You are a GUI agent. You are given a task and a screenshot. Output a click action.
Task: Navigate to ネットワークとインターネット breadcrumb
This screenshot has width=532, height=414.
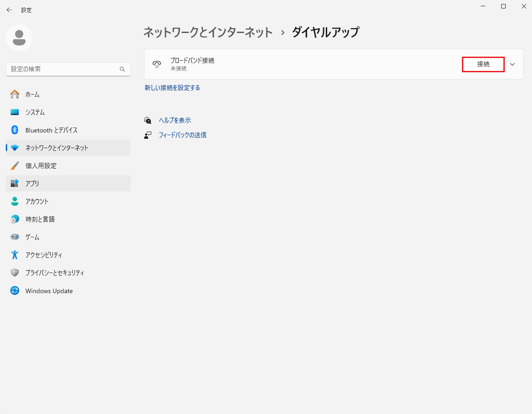point(208,32)
